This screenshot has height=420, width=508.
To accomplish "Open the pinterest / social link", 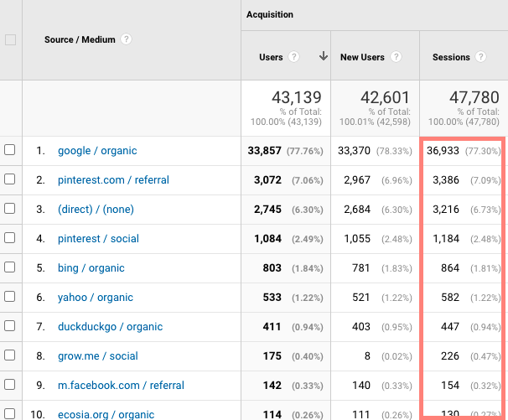I will point(98,239).
